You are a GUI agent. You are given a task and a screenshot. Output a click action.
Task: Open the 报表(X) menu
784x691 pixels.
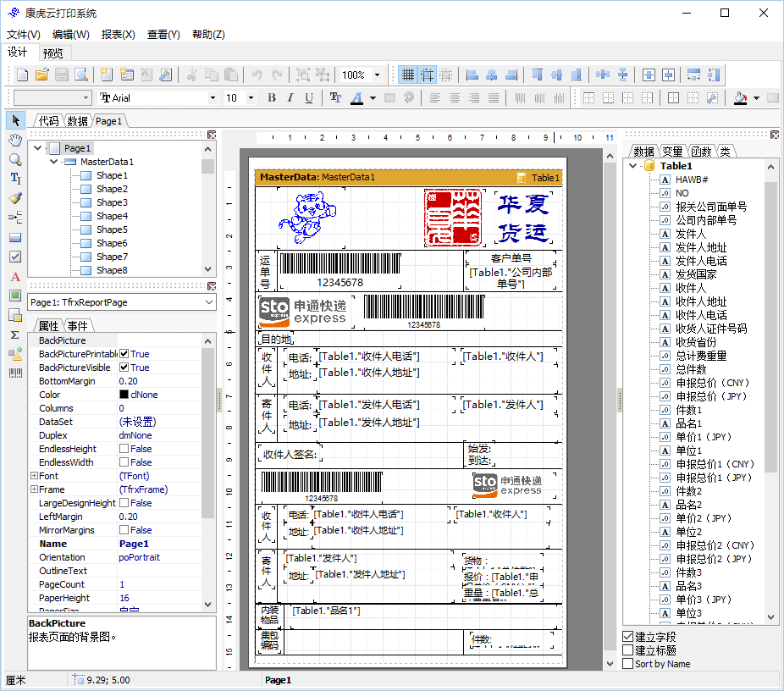[x=118, y=35]
